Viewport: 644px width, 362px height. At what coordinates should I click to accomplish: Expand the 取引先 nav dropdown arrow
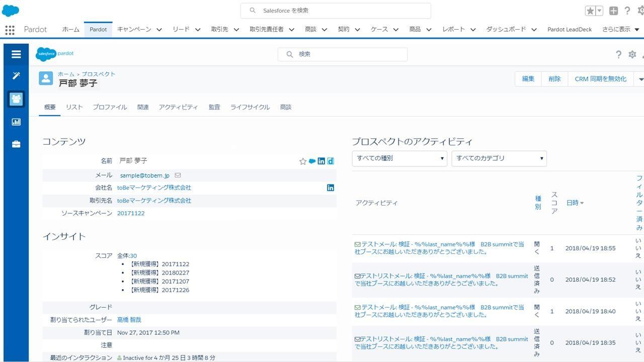(x=236, y=30)
